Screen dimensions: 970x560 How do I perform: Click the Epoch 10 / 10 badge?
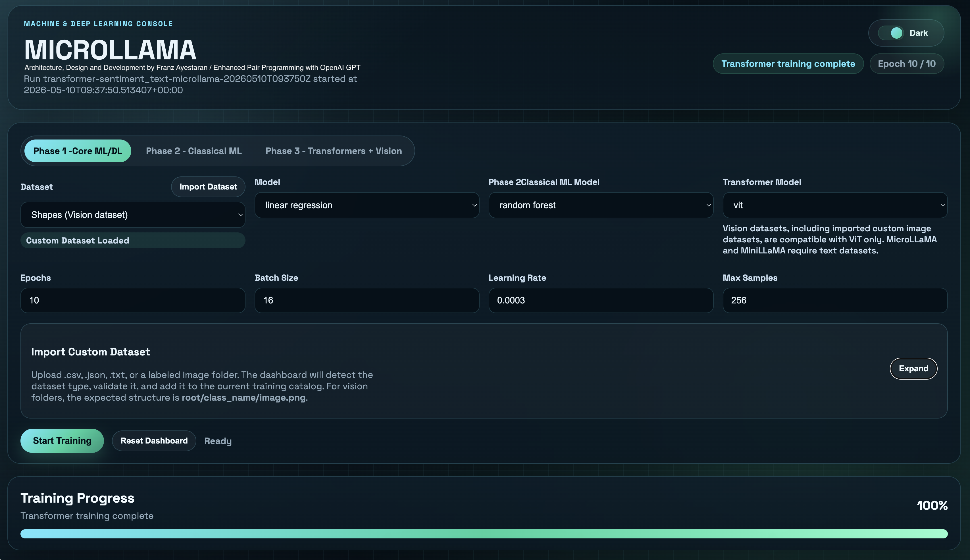[x=907, y=64]
